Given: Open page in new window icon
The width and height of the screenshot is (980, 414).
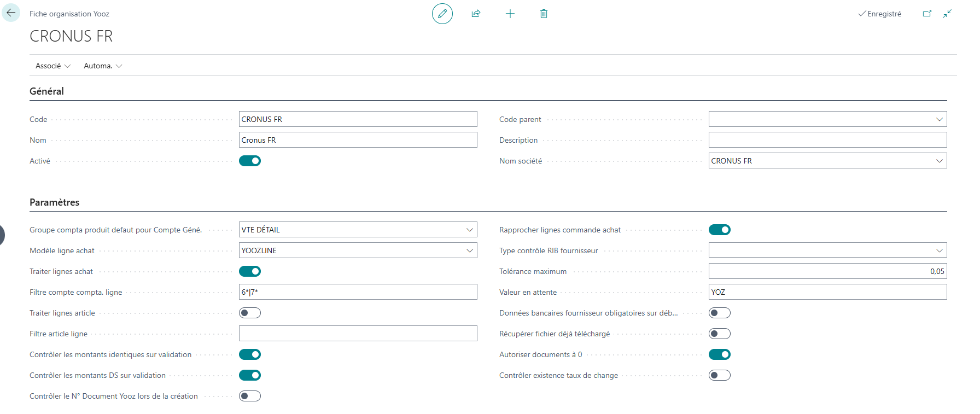Looking at the screenshot, I should (927, 14).
